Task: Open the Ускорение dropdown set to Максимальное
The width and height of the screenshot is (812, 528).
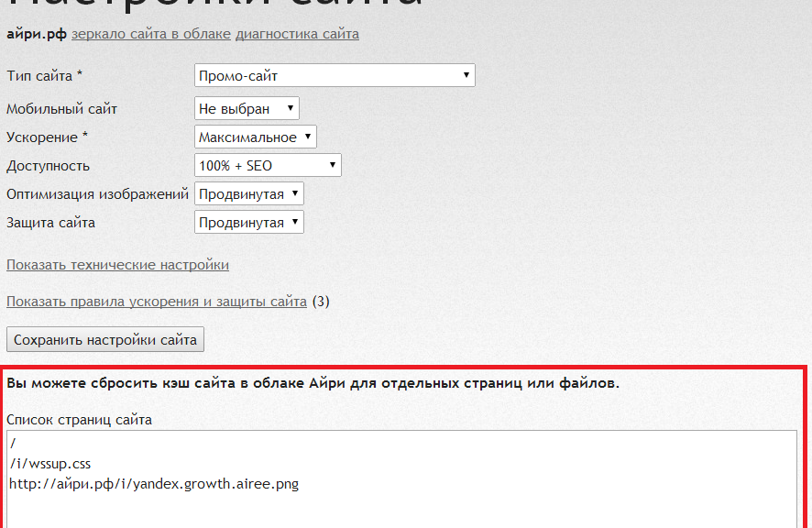Action: pos(256,137)
